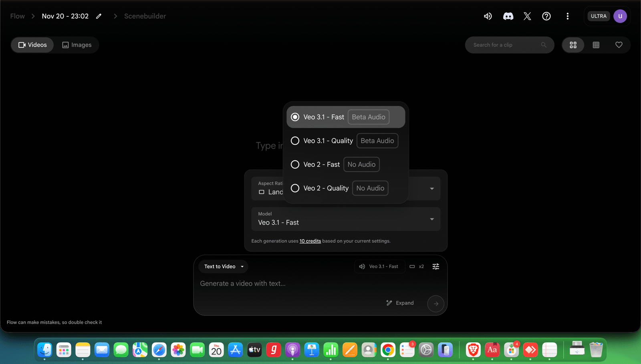The height and width of the screenshot is (364, 641).
Task: Choose the Veo 2 - Quality radio option
Action: [295, 188]
